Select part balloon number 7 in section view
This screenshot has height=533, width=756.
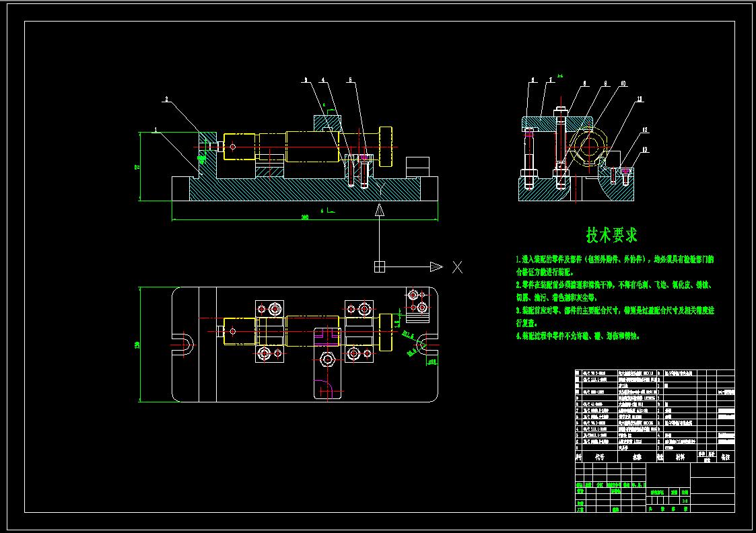(x=551, y=80)
